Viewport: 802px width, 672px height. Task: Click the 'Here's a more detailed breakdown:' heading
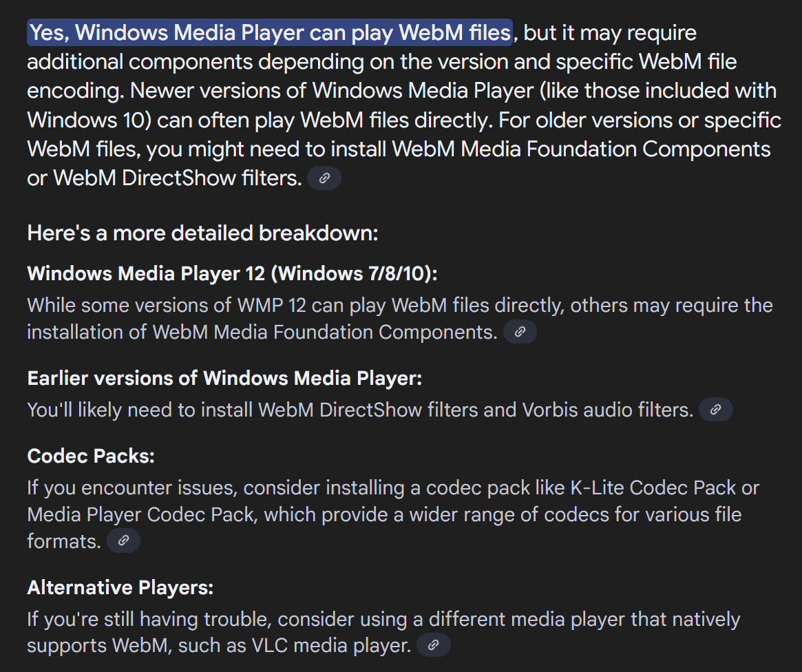coord(202,233)
